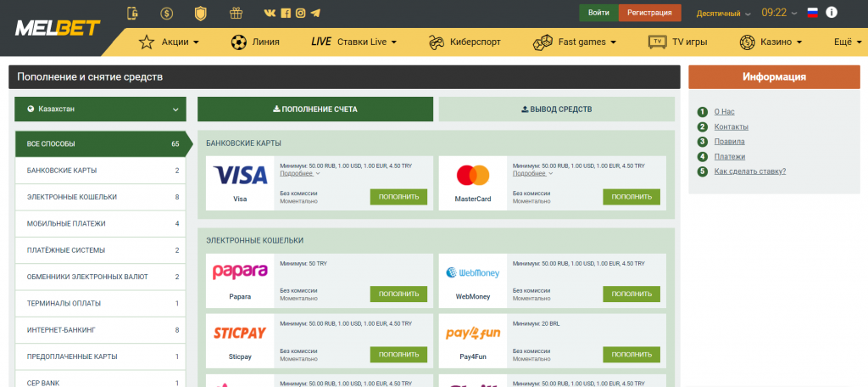Image resolution: width=868 pixels, height=387 pixels.
Task: Click the Papara logo thumbnail
Action: (240, 272)
